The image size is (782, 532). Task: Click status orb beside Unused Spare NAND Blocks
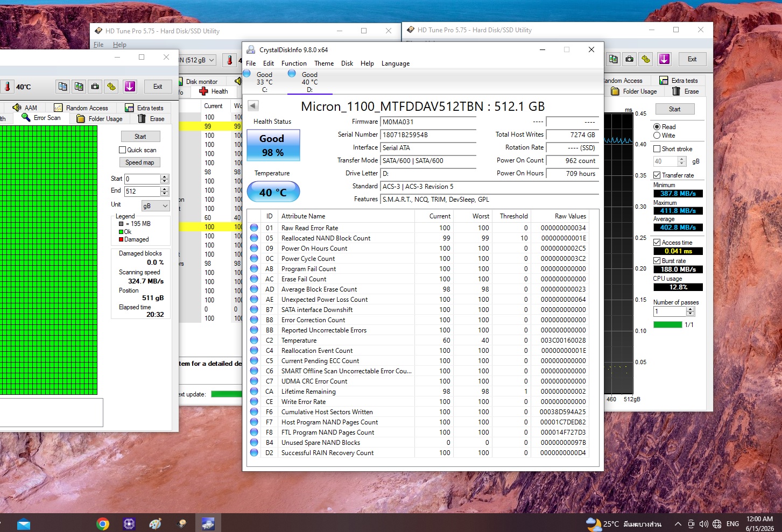click(x=254, y=443)
